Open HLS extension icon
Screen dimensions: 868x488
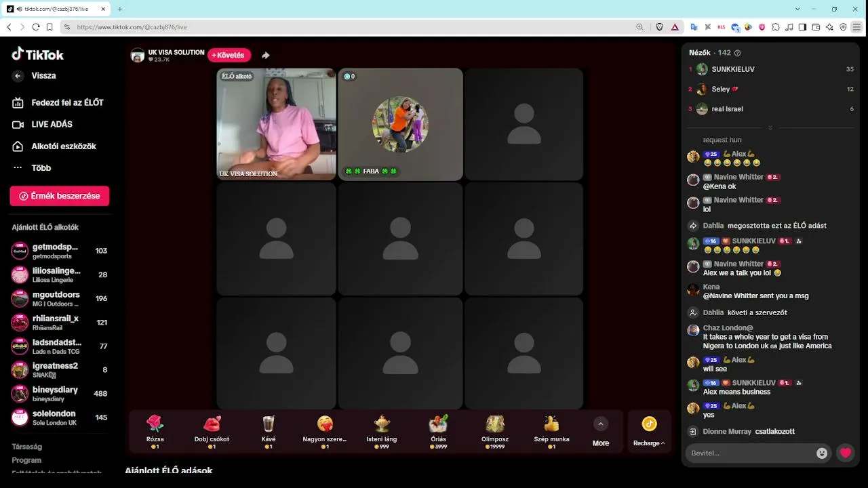(x=721, y=27)
